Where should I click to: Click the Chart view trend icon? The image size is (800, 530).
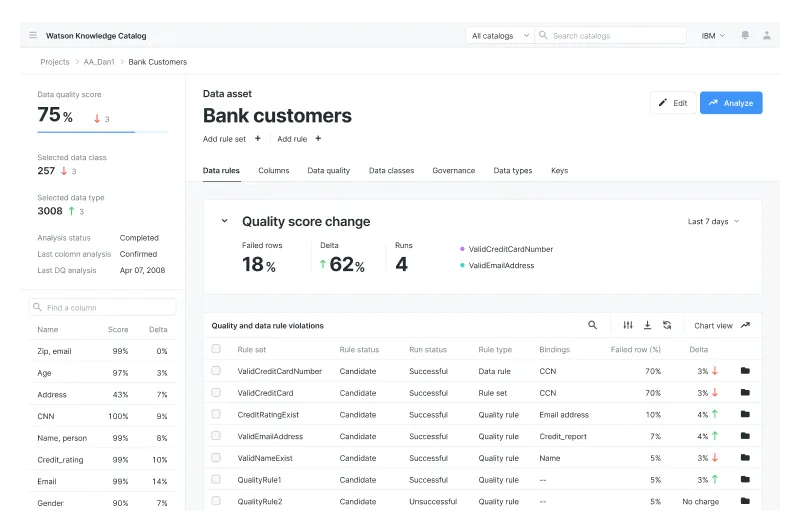point(745,325)
